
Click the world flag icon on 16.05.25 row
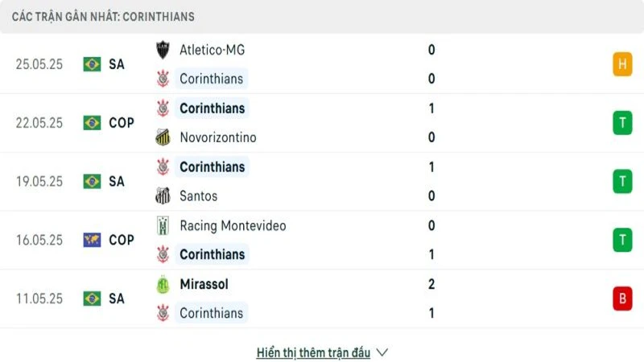click(92, 240)
